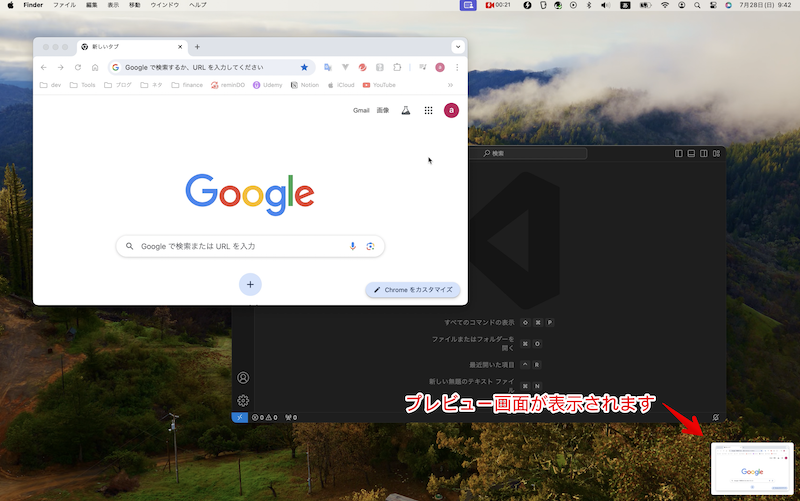
Task: Open the finance bookmarks folder
Action: [x=187, y=85]
